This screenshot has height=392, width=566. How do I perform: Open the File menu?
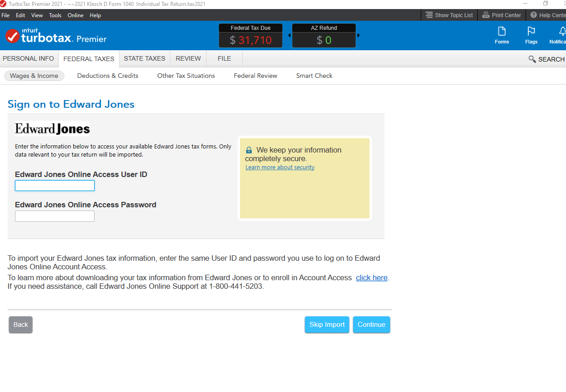(5, 15)
